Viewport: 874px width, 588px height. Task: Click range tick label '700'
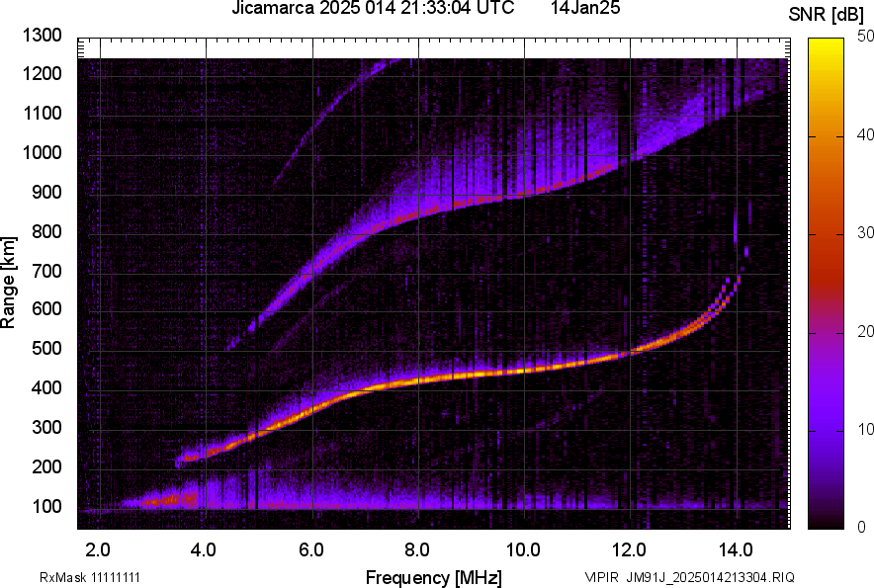46,271
